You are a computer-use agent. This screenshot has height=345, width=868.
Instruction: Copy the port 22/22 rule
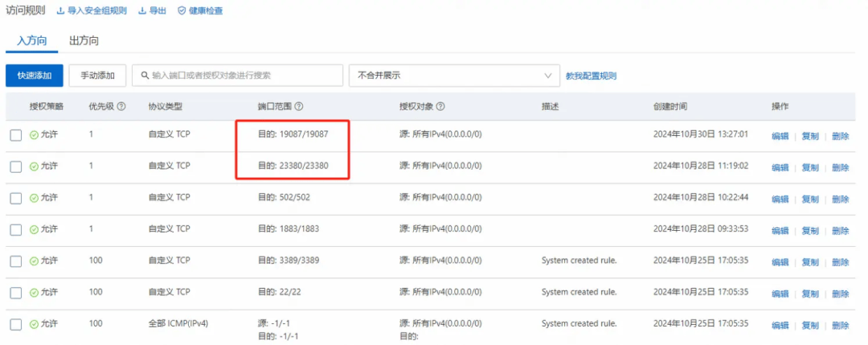810,294
